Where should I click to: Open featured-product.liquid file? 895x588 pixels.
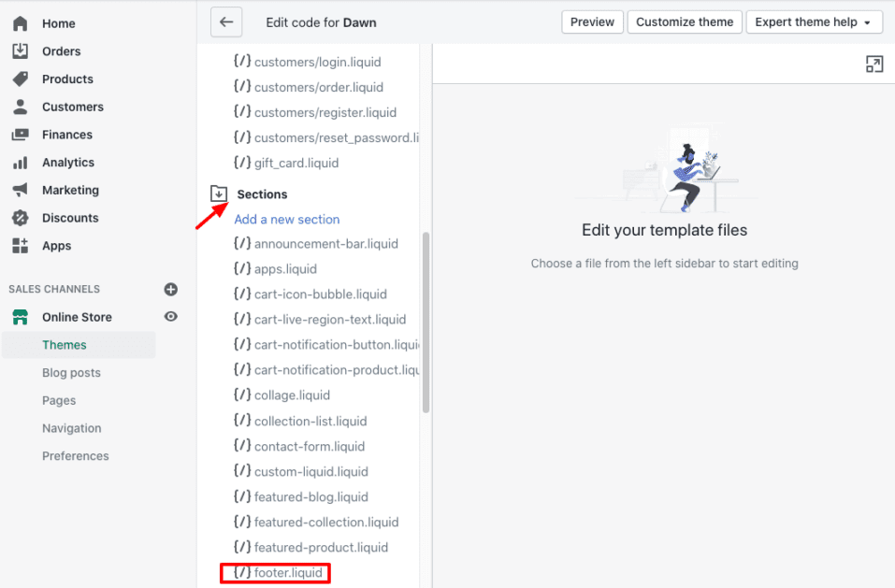point(321,547)
